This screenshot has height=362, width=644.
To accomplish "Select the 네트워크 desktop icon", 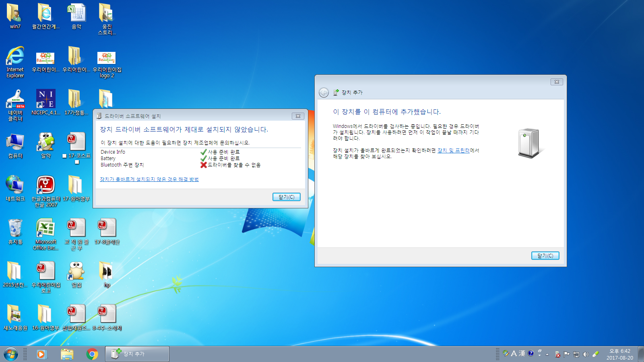I will tap(15, 188).
